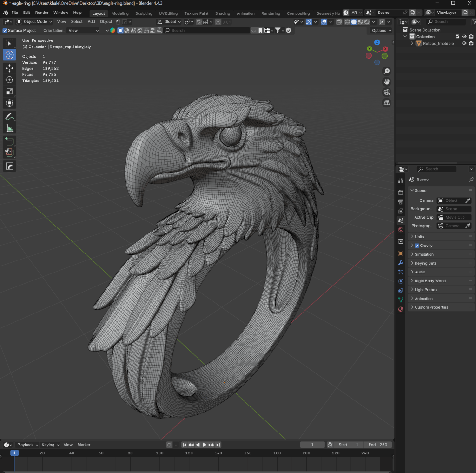Expand the Rigid Body World panel
Image resolution: width=476 pixels, height=473 pixels.
pyautogui.click(x=430, y=281)
